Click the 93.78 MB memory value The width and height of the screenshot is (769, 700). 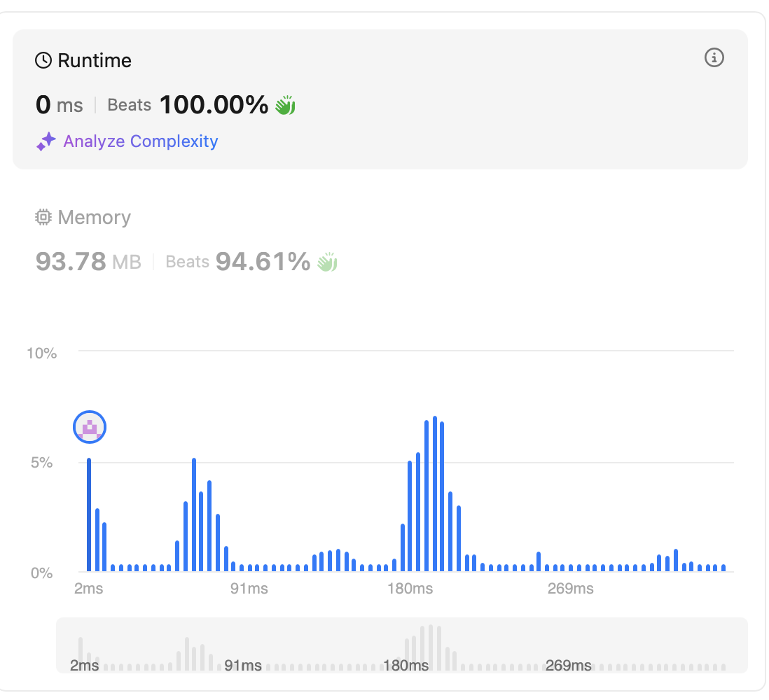[88, 262]
